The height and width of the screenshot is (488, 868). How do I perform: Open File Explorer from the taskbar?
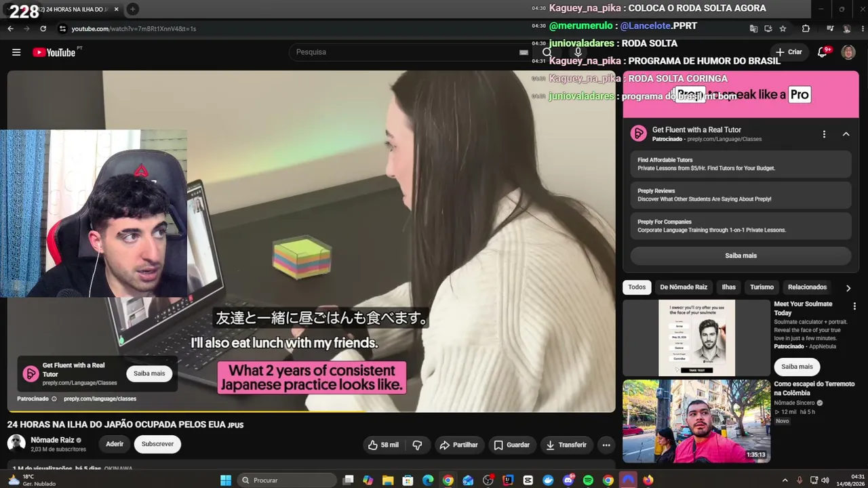click(388, 480)
